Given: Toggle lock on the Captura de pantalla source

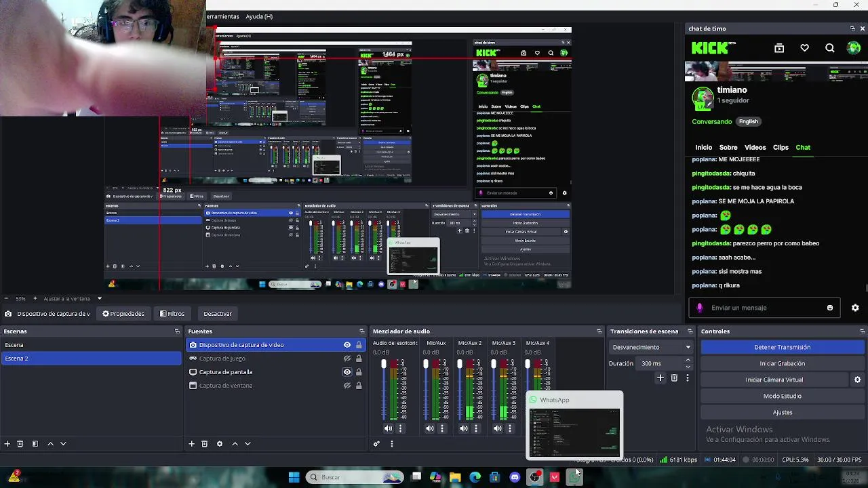Looking at the screenshot, I should (x=359, y=372).
